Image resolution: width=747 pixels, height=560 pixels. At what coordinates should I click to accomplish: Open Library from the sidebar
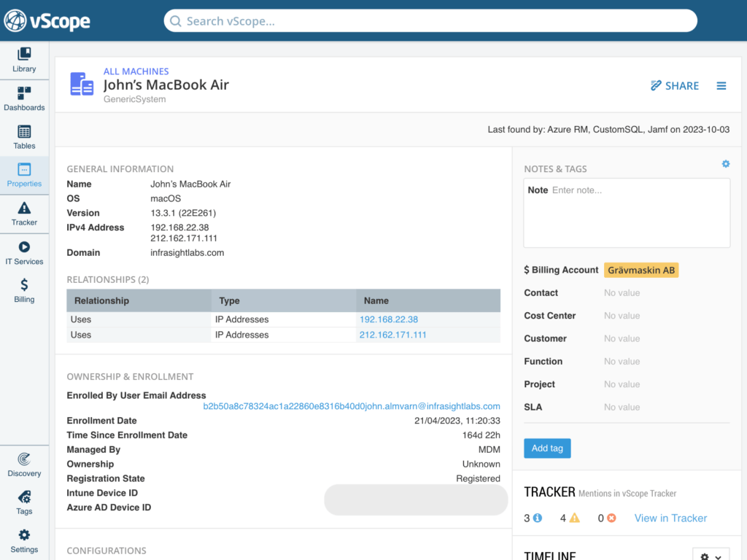coord(24,60)
